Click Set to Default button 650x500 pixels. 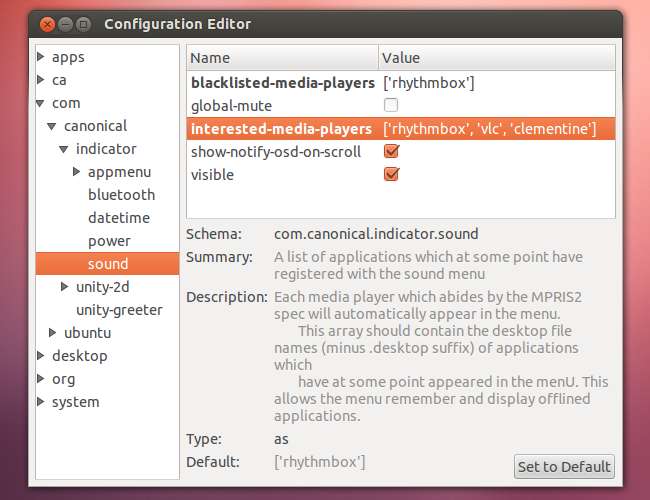tap(564, 466)
